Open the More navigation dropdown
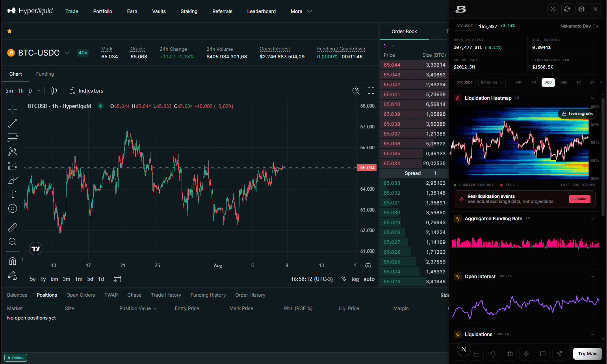Image resolution: width=607 pixels, height=364 pixels. click(301, 11)
